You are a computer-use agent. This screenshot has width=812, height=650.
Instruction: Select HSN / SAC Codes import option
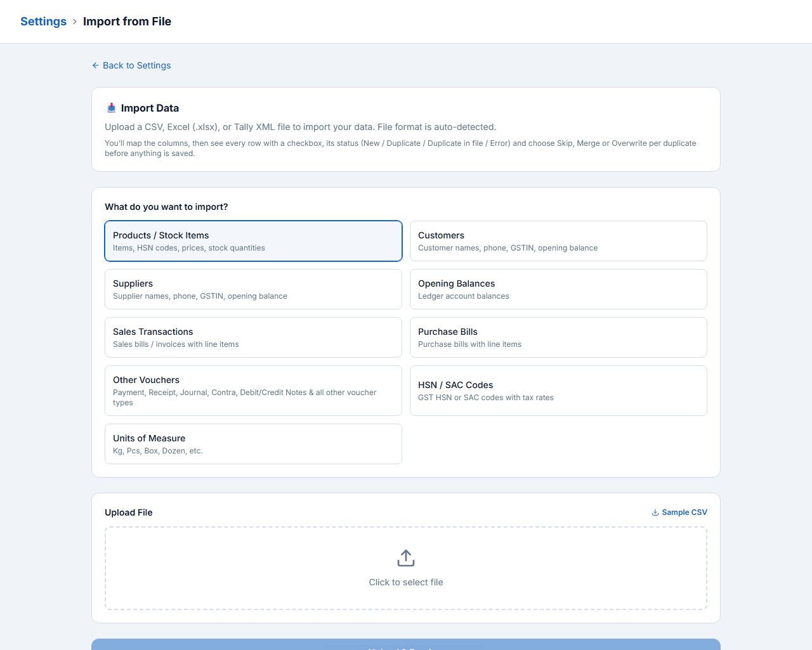coord(558,391)
